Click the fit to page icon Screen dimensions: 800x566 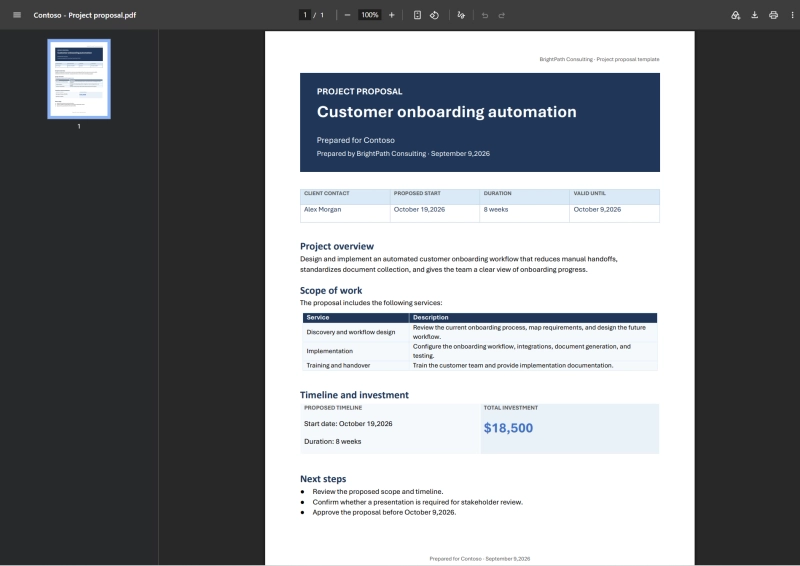pos(417,15)
